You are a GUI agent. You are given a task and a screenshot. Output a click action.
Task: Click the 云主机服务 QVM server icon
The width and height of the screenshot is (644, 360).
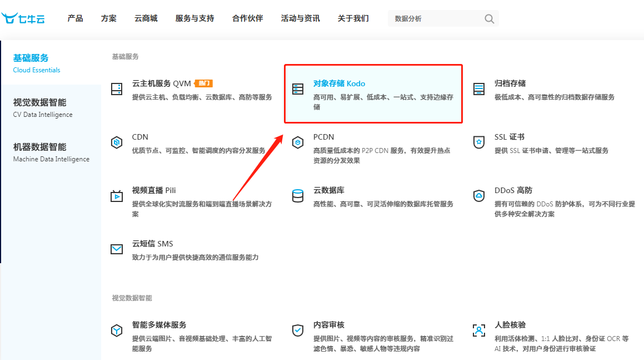pyautogui.click(x=117, y=89)
